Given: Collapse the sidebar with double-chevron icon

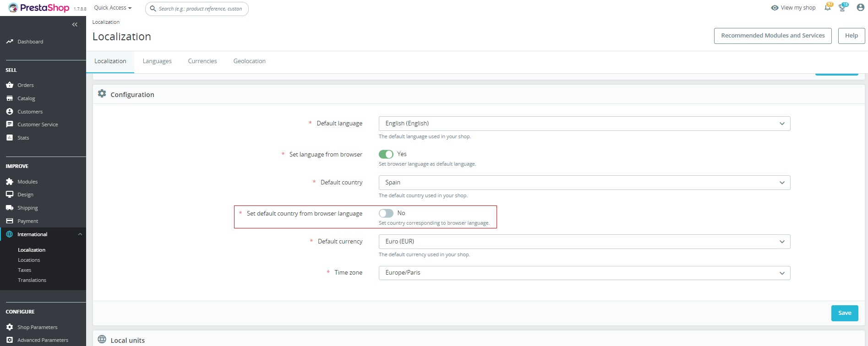Looking at the screenshot, I should coord(75,25).
